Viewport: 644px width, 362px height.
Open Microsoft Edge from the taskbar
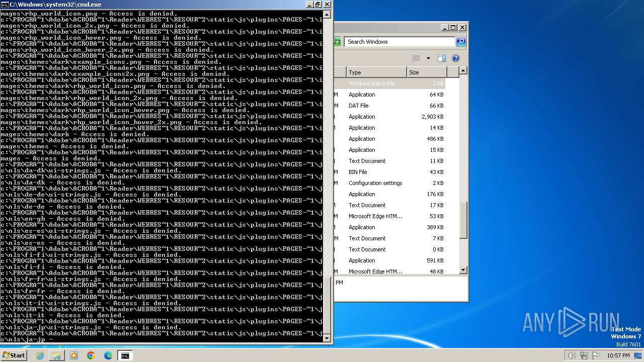point(108,355)
